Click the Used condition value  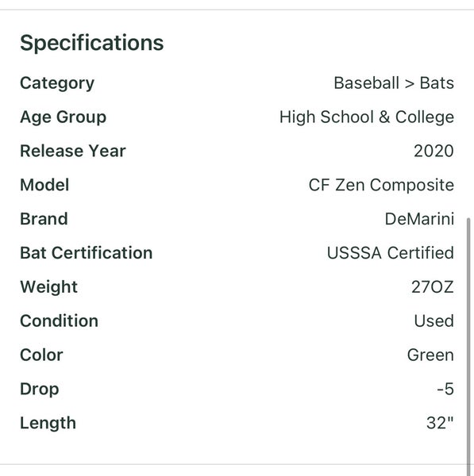(x=434, y=321)
